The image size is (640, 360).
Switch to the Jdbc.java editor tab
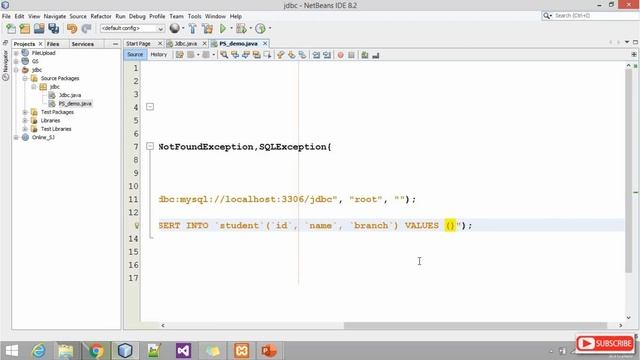[186, 43]
